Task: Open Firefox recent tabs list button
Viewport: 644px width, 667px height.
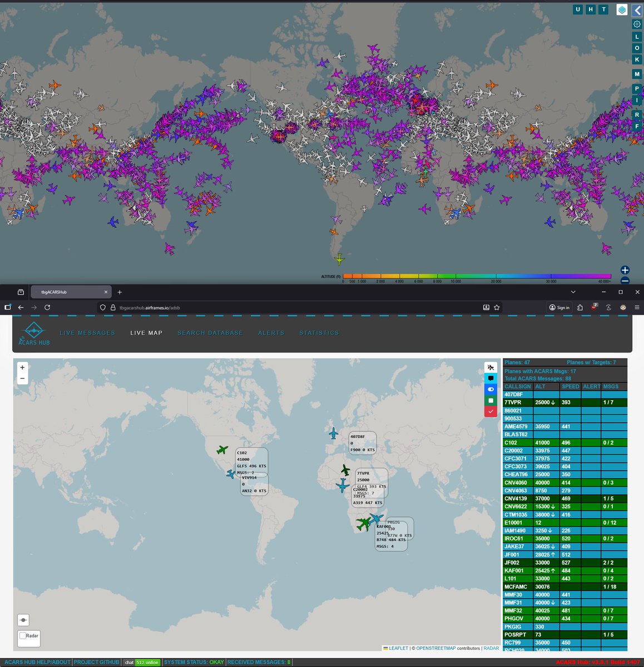Action: pyautogui.click(x=21, y=292)
